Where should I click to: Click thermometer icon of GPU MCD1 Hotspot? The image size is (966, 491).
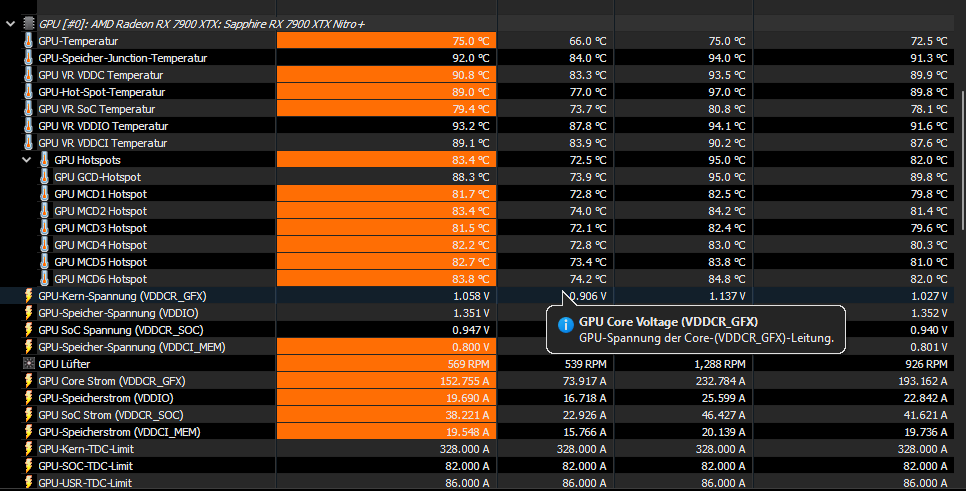[44, 194]
